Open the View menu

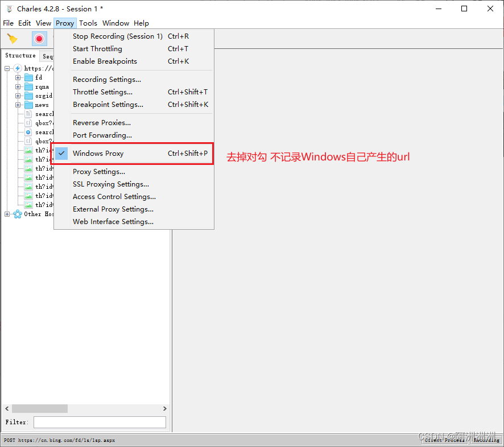[x=43, y=23]
